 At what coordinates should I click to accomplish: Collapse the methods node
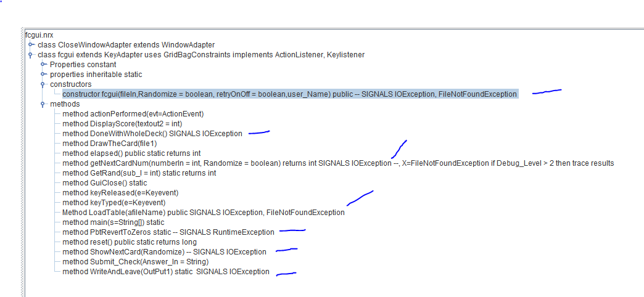[x=43, y=104]
